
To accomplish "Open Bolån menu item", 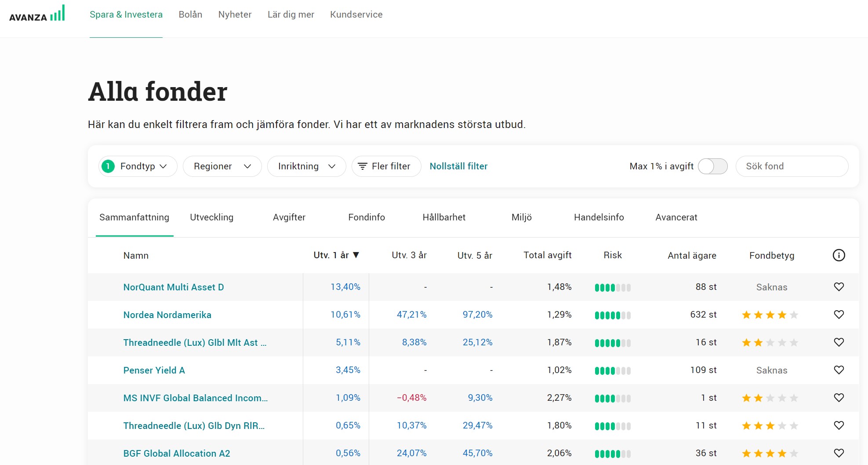I will click(x=190, y=15).
